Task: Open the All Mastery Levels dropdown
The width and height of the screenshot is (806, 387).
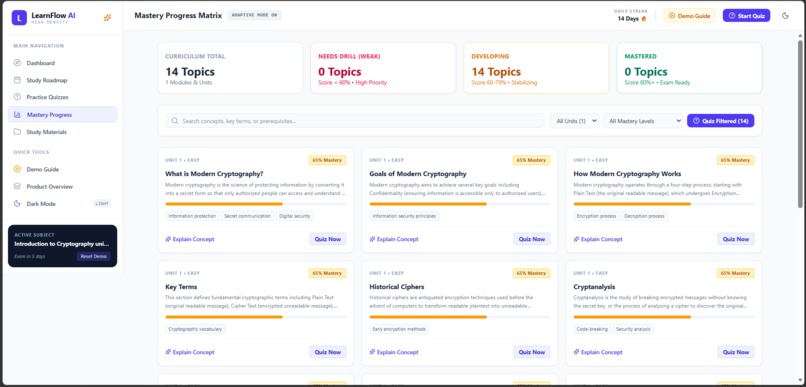Action: point(643,121)
